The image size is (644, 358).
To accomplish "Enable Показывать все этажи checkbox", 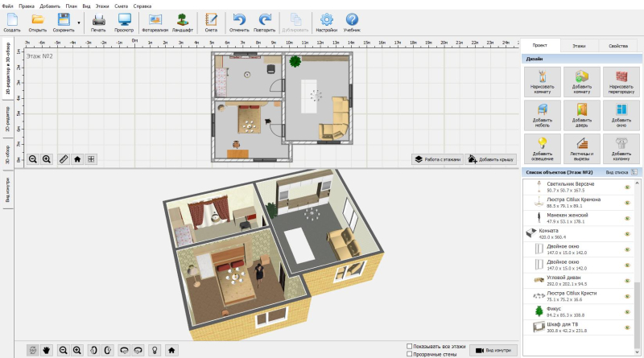I will coord(411,345).
